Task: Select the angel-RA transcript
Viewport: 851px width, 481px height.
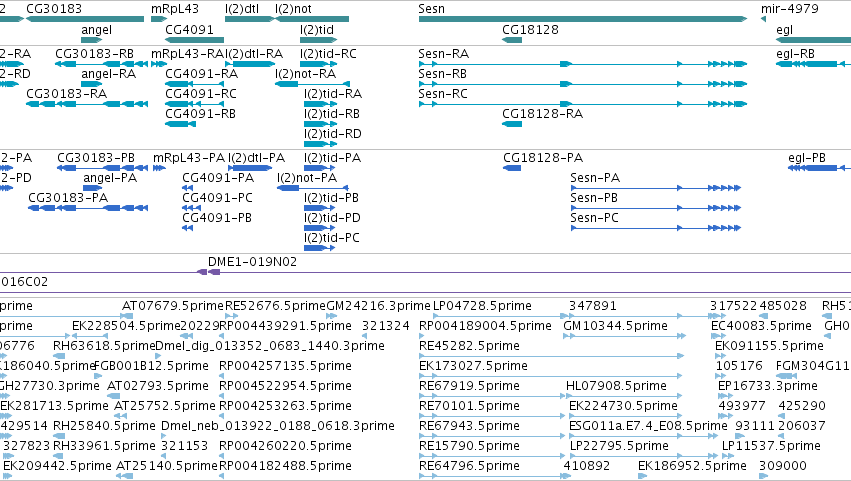Action: (109, 74)
